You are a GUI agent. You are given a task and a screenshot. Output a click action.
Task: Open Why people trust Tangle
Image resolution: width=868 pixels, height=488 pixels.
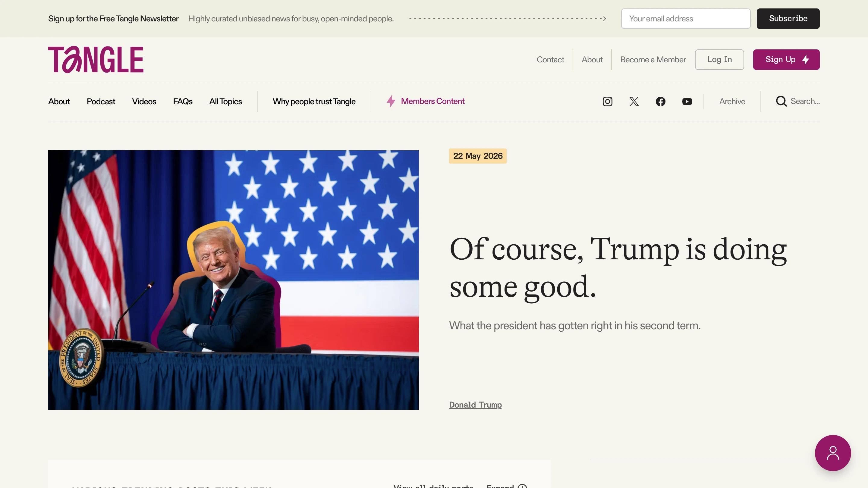(314, 102)
